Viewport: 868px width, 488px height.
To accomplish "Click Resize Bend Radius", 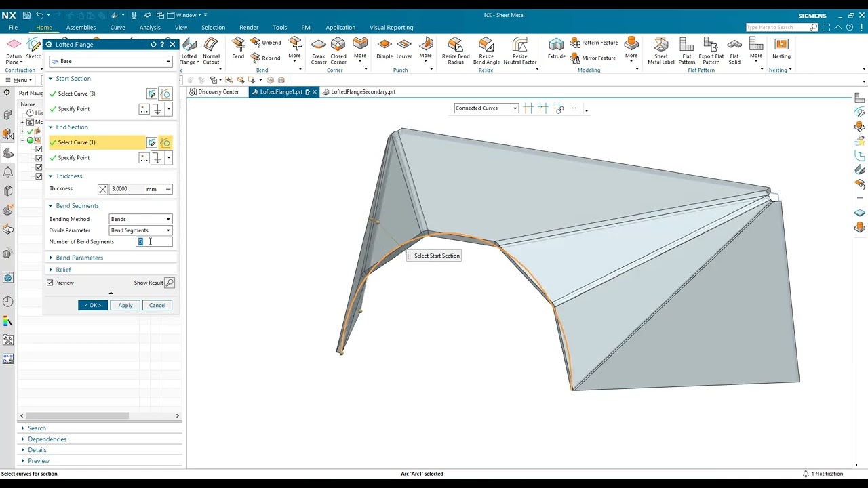I will click(x=456, y=51).
